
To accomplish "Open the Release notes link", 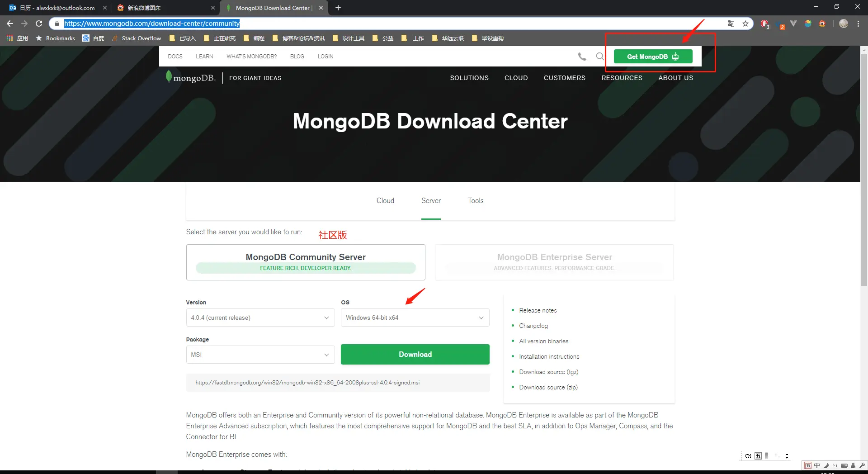I will [538, 310].
